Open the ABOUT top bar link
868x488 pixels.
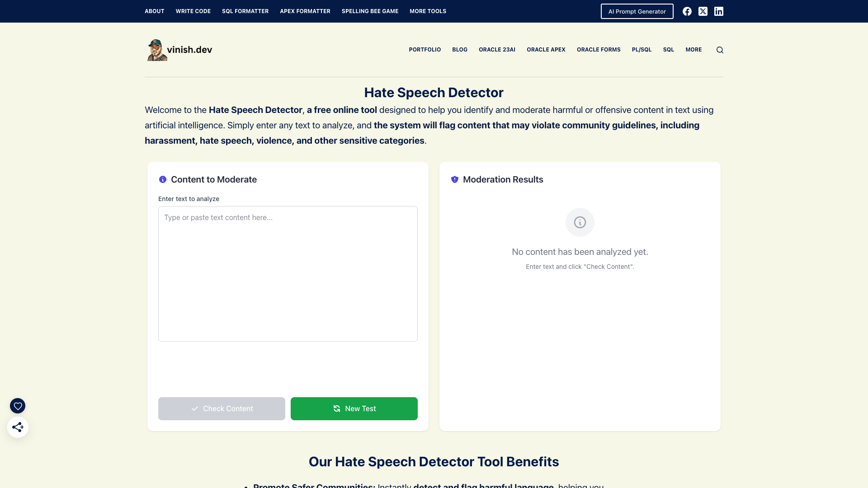[x=155, y=11]
